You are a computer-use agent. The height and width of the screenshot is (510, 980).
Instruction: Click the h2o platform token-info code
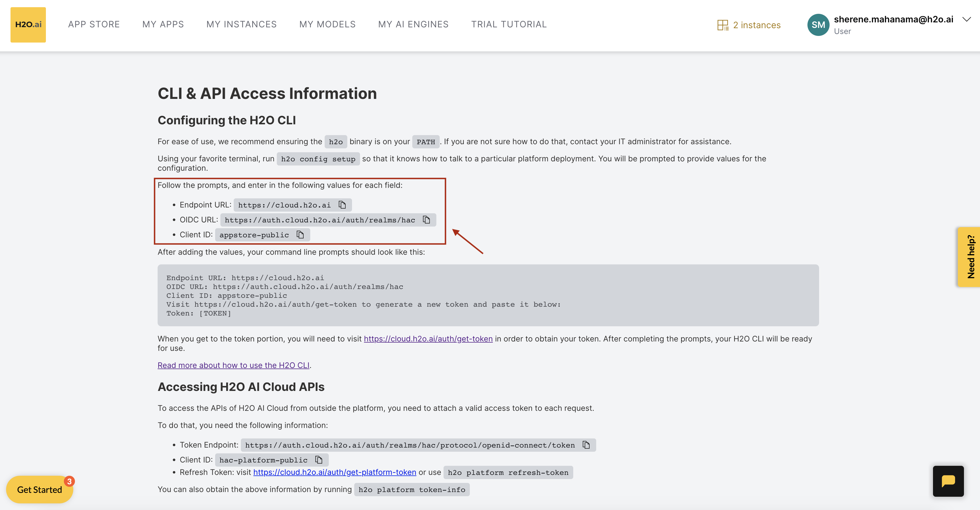[x=412, y=490]
